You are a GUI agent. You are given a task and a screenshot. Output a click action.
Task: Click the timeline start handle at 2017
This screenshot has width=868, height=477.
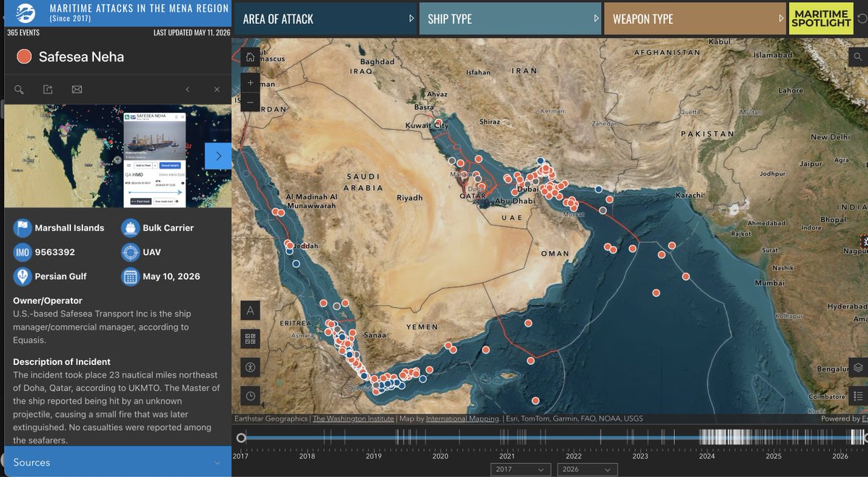241,437
